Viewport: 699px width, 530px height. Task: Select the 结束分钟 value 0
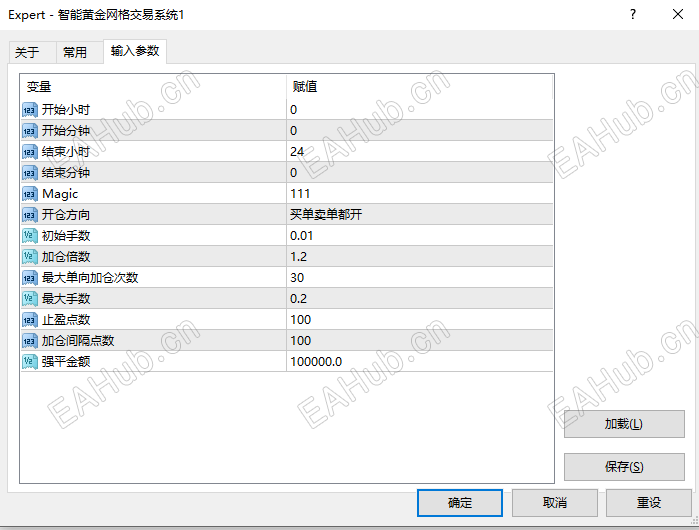tap(293, 173)
